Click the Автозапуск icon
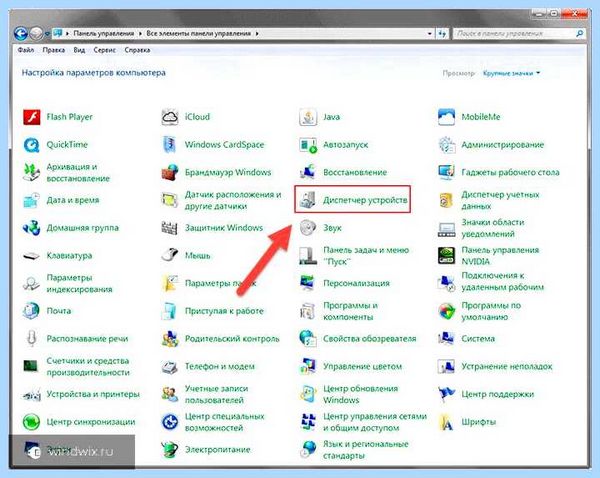The height and width of the screenshot is (478, 600). 308,145
